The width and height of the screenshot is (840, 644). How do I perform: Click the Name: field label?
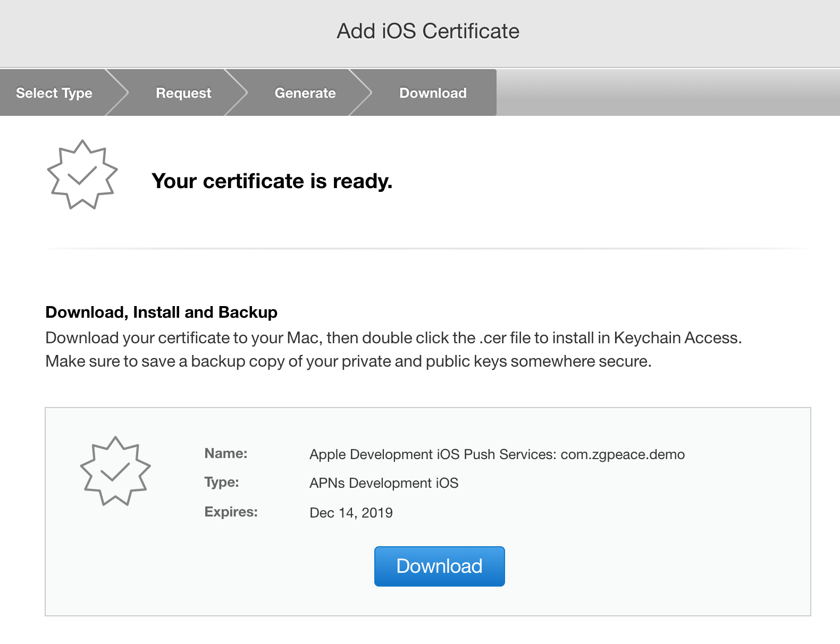[x=226, y=453]
